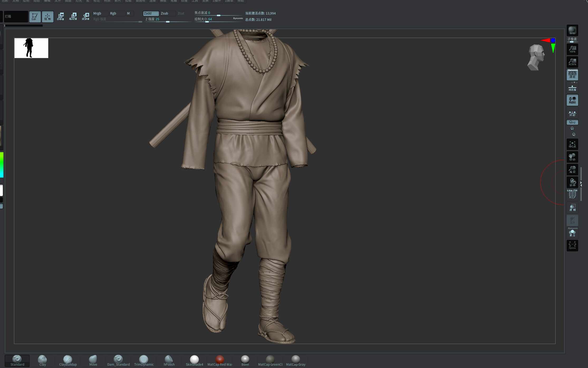Select the Scale axis (S) transform tool
This screenshot has width=588, height=368.
click(73, 17)
